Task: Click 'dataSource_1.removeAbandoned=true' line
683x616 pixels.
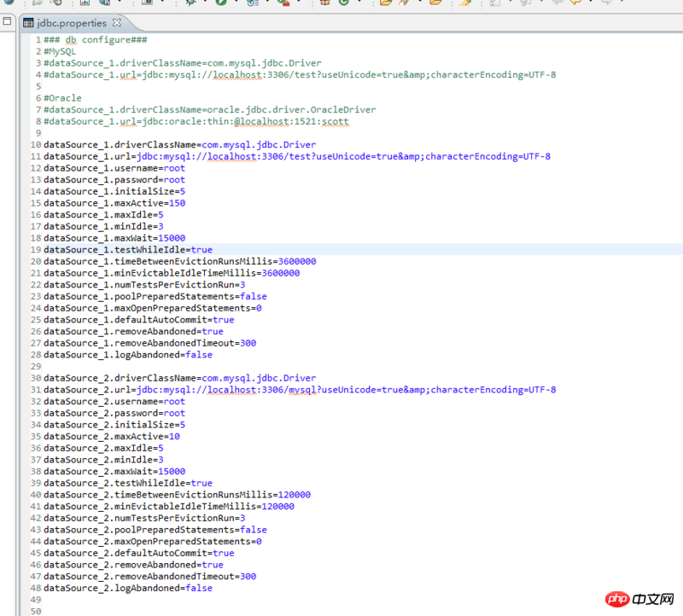Action: tap(133, 332)
